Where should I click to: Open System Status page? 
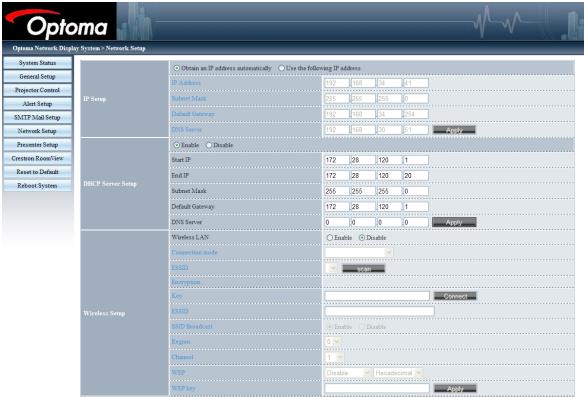tap(37, 63)
